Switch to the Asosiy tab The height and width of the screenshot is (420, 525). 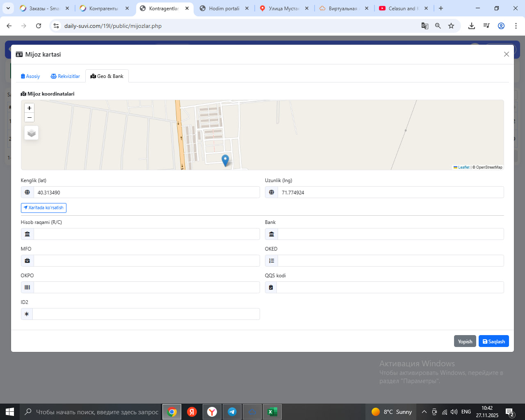coord(30,76)
